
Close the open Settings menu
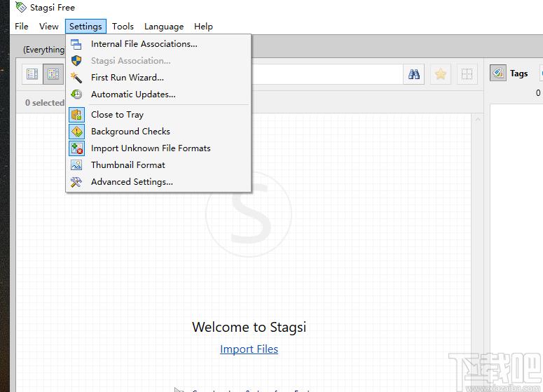click(x=85, y=27)
